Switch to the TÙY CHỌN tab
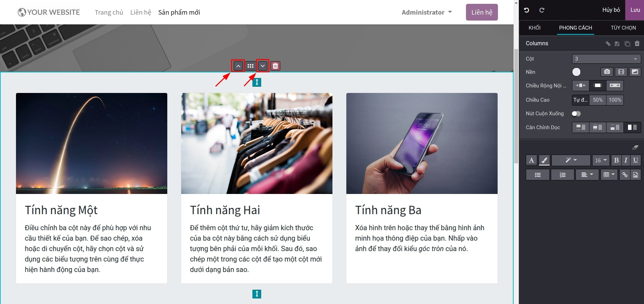The image size is (644, 304). [623, 28]
